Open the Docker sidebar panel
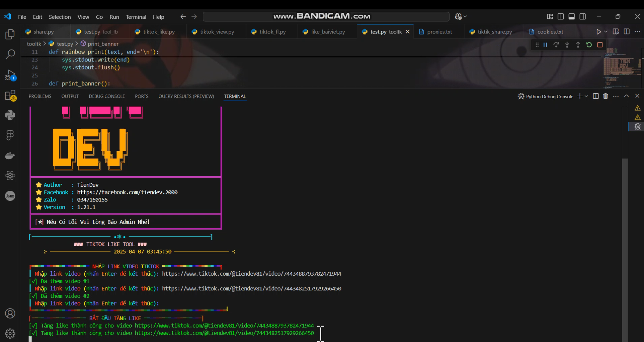Image resolution: width=644 pixels, height=342 pixels. point(10,156)
